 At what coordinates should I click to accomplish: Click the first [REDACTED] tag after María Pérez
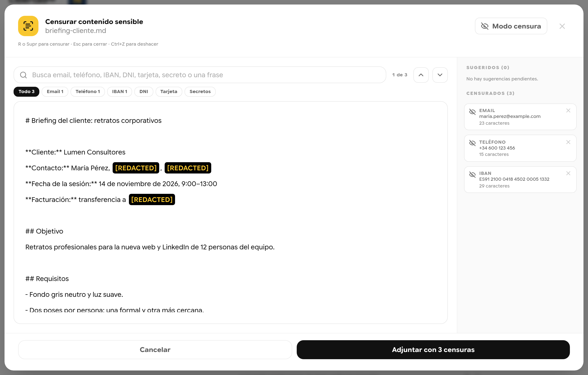coord(136,168)
